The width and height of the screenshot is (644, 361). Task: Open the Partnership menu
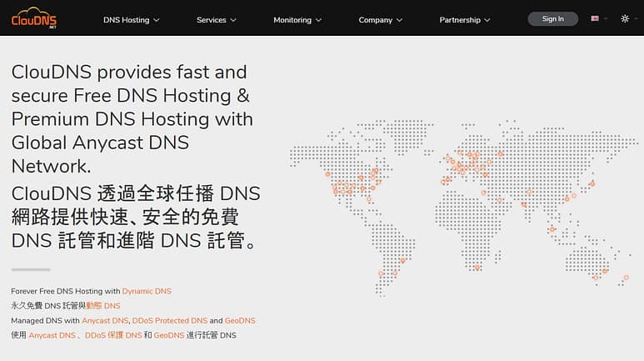point(460,20)
